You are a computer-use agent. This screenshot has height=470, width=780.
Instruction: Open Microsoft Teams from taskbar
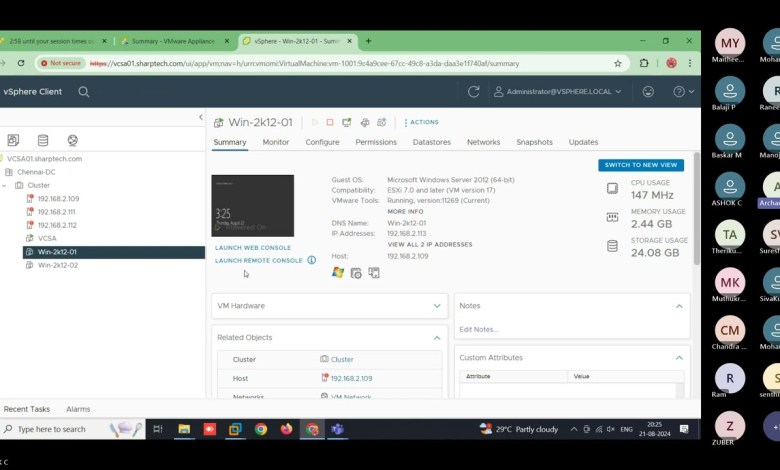pyautogui.click(x=337, y=429)
